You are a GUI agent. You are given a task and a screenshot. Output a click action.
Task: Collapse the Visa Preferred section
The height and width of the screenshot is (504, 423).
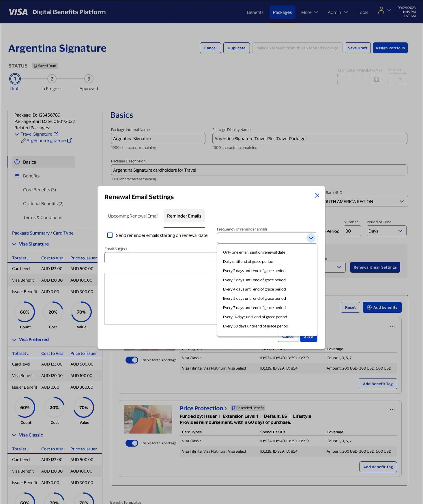pos(14,340)
